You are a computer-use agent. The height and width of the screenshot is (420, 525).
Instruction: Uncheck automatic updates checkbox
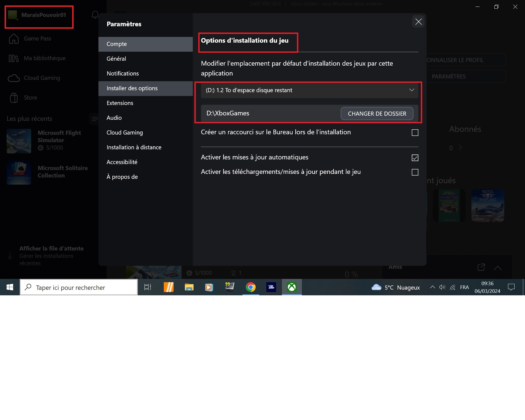[415, 158]
